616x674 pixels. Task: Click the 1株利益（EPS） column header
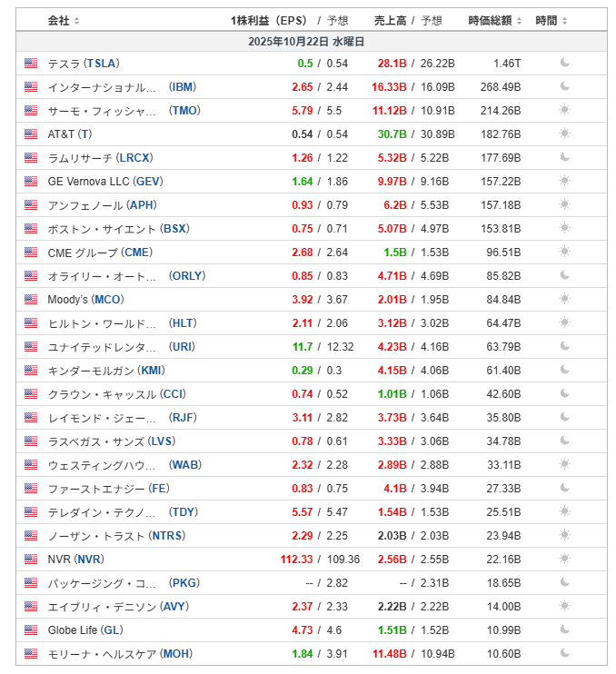click(x=271, y=20)
